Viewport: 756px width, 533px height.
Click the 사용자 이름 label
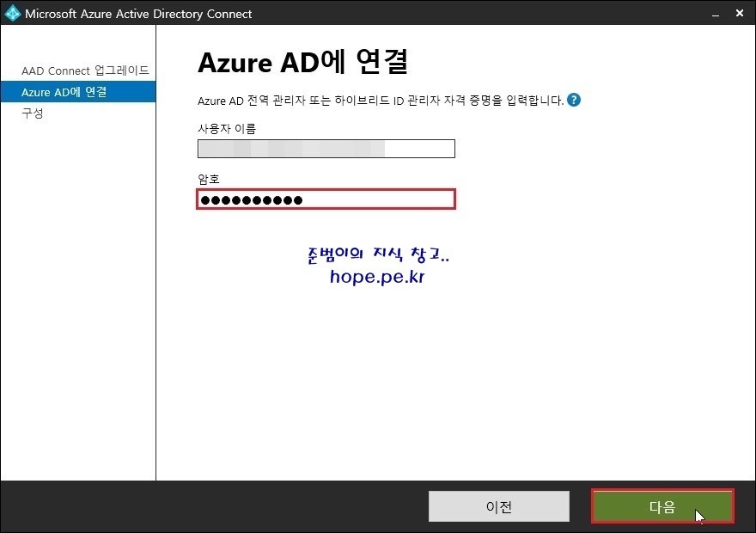pos(227,128)
